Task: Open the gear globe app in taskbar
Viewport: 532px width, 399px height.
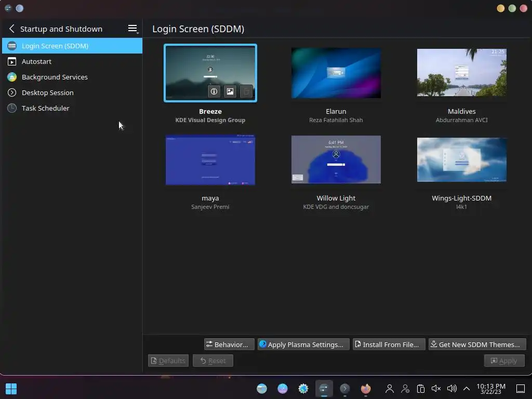Action: pos(303,389)
